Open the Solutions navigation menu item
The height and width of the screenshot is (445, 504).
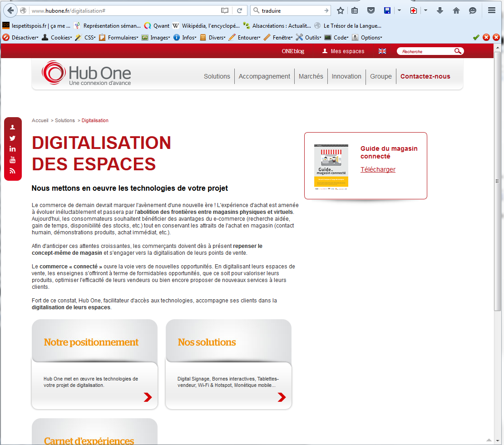click(x=217, y=76)
